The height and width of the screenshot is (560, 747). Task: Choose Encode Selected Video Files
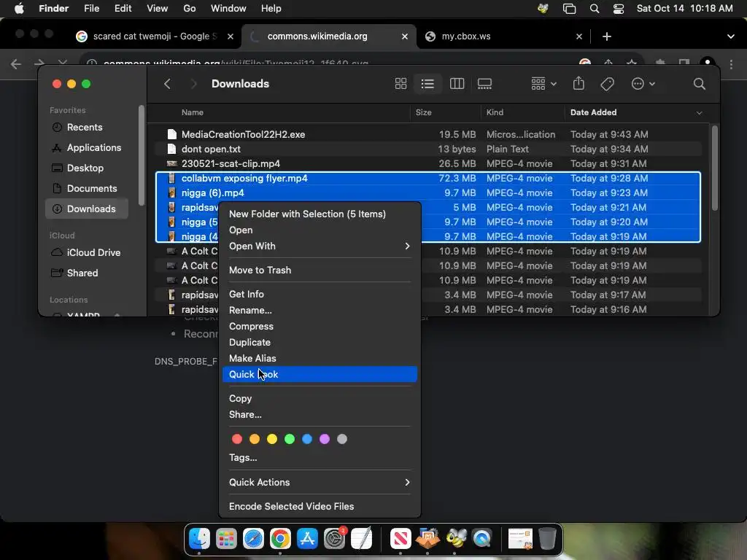[x=320, y=506]
